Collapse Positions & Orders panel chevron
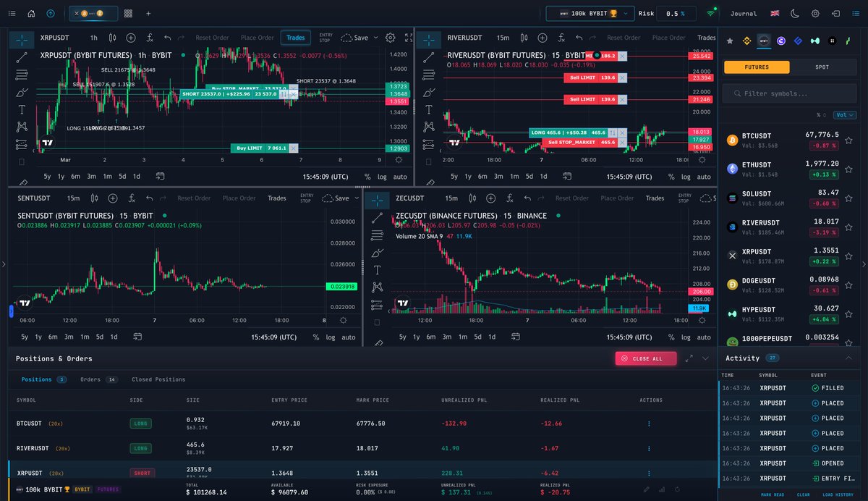This screenshot has height=501, width=868. pos(707,358)
